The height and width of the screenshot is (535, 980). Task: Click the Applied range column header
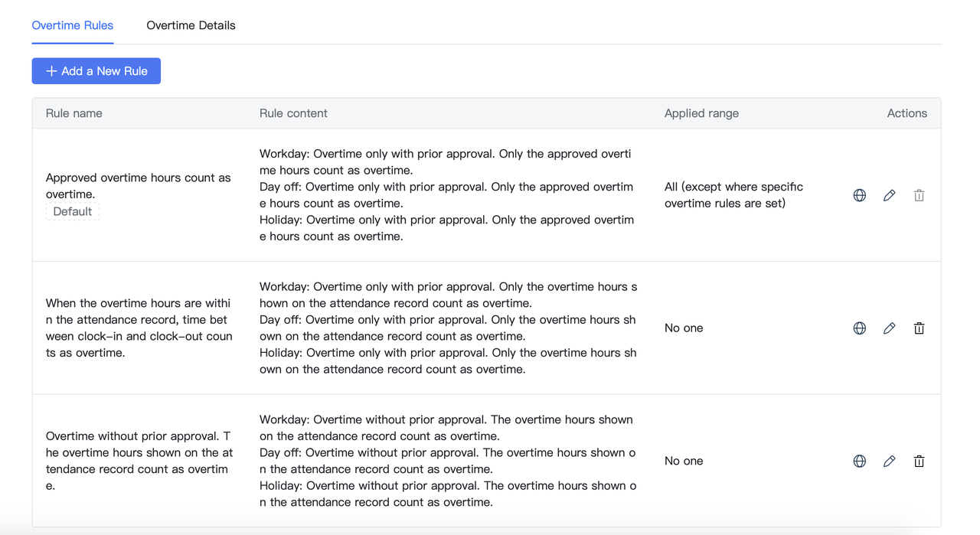point(701,113)
